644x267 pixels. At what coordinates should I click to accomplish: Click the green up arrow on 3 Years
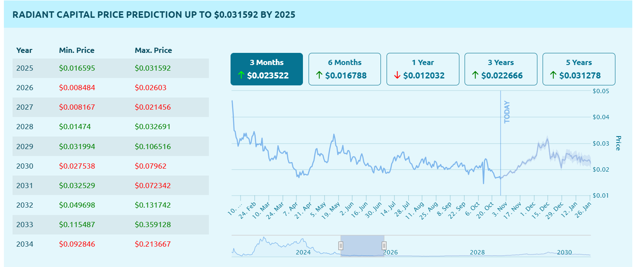[475, 76]
